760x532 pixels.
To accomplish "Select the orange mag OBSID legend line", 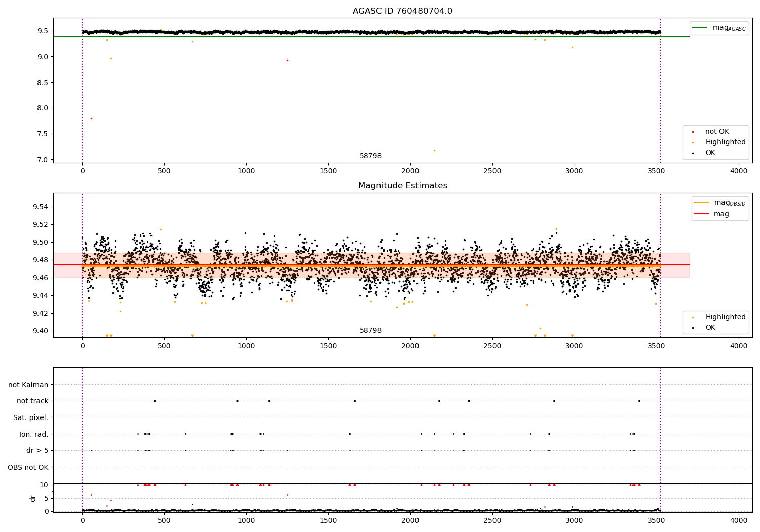I will click(x=702, y=202).
